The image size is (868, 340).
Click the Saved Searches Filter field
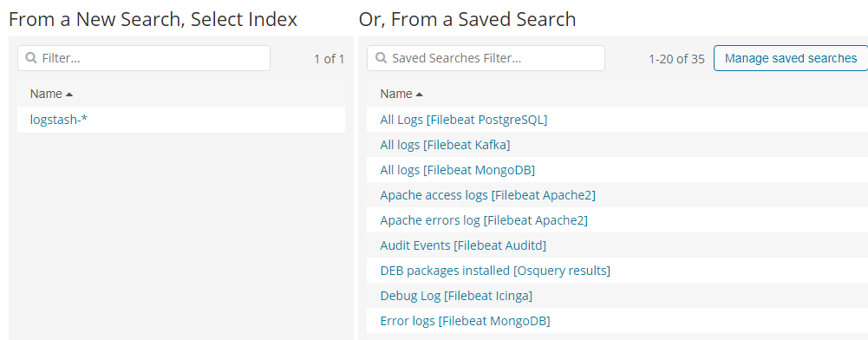[x=486, y=58]
